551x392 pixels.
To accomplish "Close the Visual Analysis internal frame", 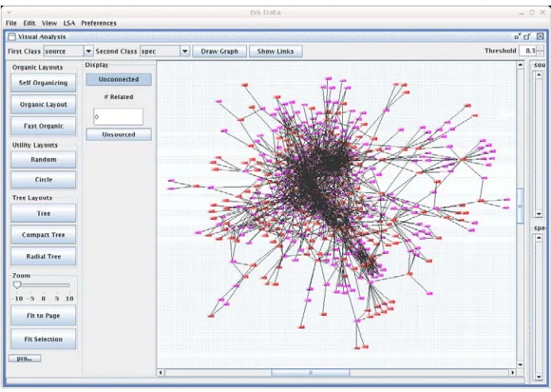I will [541, 37].
